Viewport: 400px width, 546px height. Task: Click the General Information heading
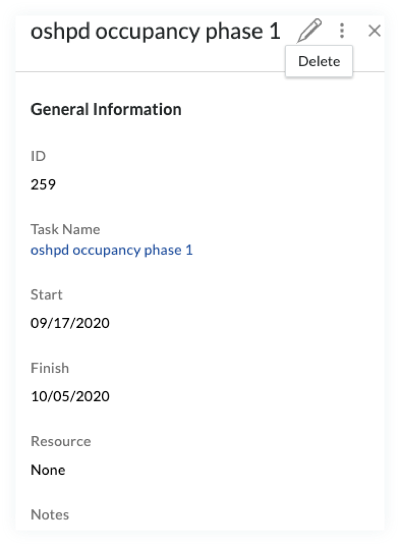[106, 109]
